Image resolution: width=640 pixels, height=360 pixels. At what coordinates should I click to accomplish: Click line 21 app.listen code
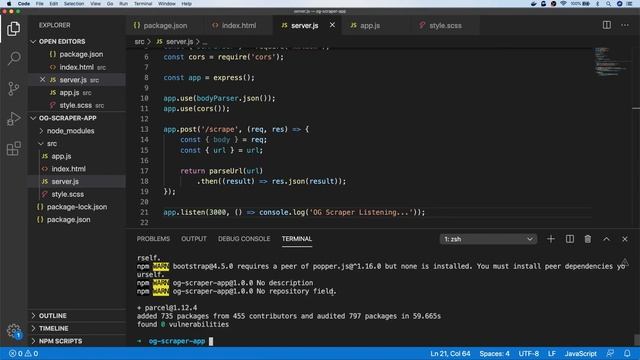[294, 212]
